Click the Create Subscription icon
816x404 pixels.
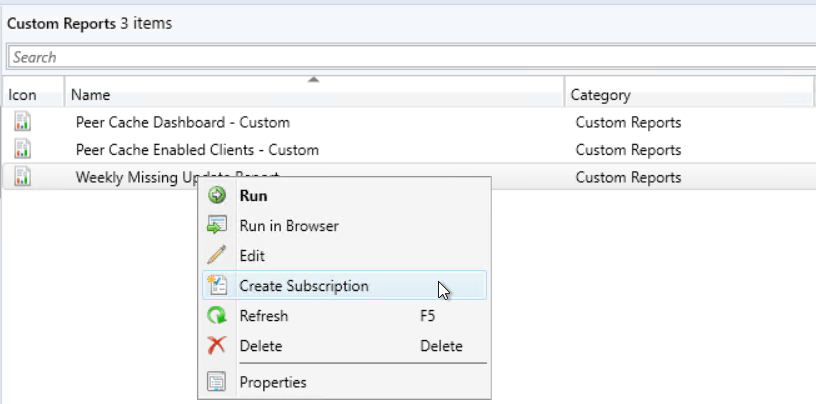tap(216, 286)
